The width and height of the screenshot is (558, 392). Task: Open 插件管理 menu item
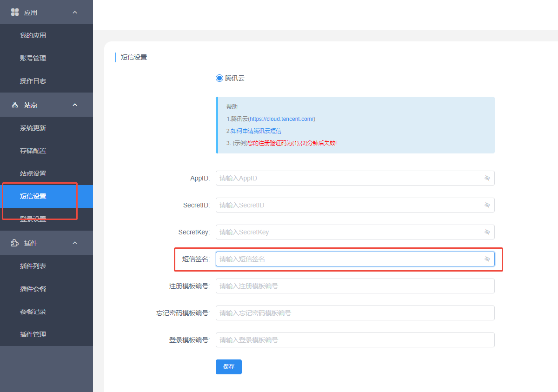tap(46, 334)
